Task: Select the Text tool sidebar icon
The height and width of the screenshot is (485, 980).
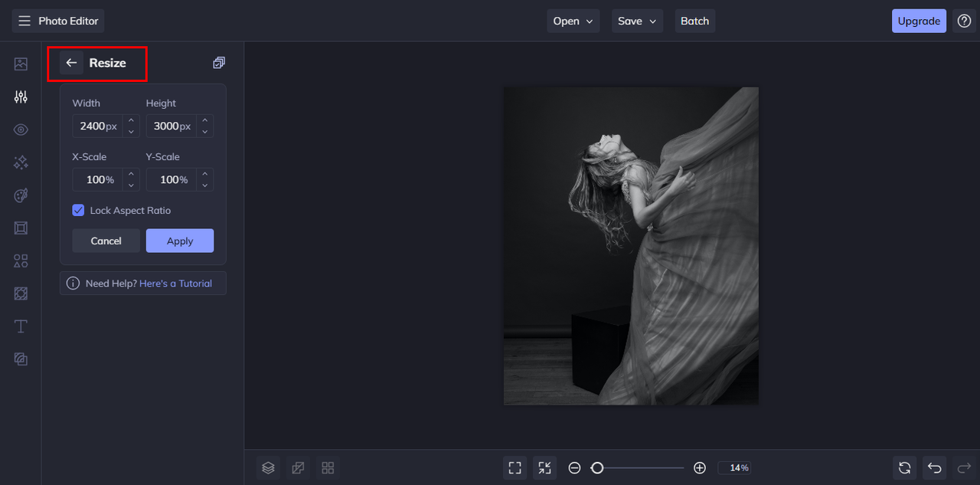Action: pos(21,326)
